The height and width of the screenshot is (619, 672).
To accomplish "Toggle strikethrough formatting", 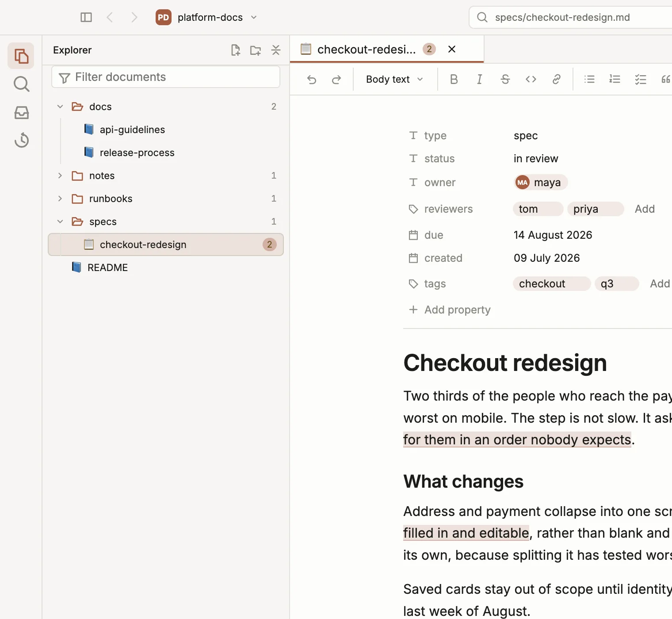I will coord(505,79).
